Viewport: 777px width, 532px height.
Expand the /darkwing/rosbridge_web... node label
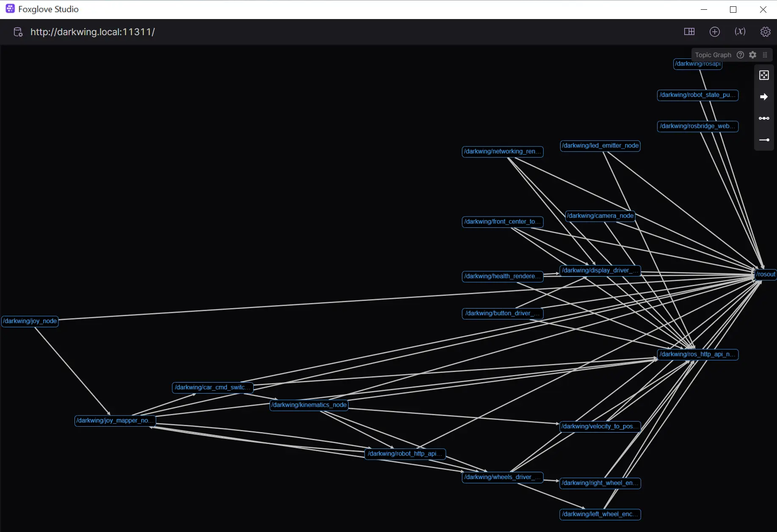[x=697, y=126]
